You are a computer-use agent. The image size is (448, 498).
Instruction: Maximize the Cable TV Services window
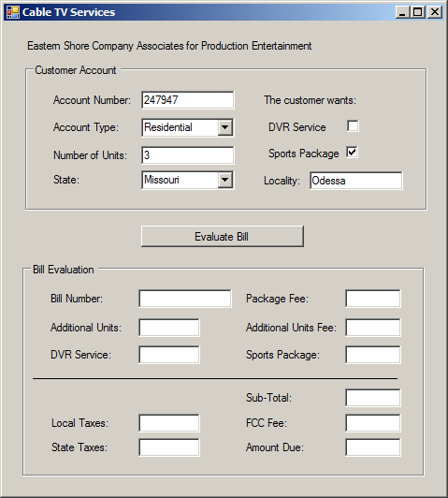417,12
